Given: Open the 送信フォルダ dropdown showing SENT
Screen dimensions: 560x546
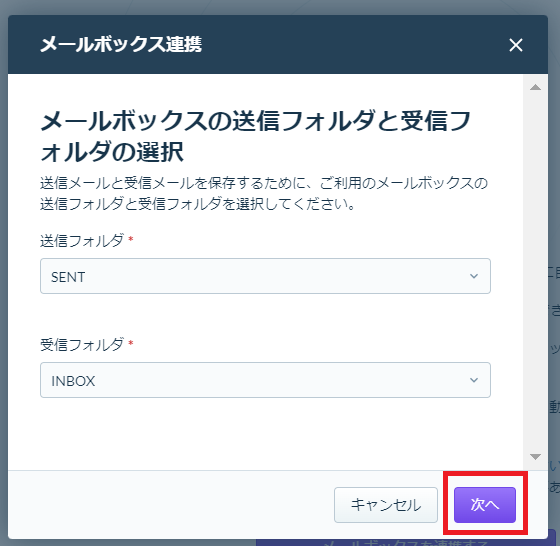Looking at the screenshot, I should [x=265, y=276].
